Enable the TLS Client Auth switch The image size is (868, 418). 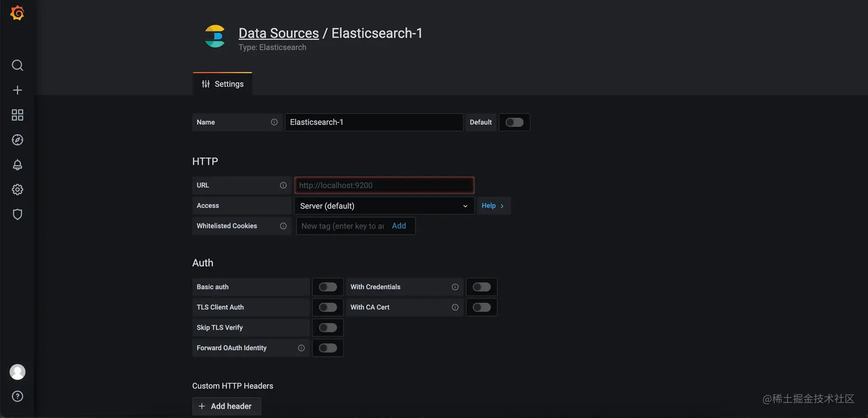[328, 307]
